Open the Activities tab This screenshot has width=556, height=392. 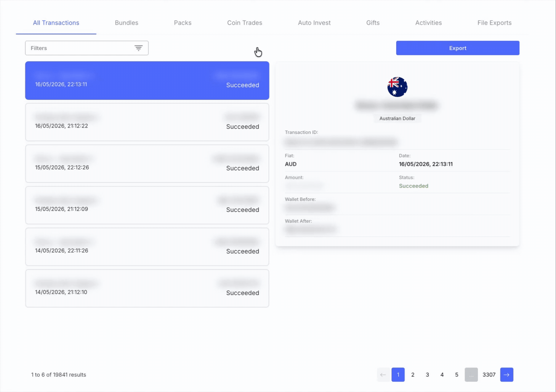click(x=428, y=23)
